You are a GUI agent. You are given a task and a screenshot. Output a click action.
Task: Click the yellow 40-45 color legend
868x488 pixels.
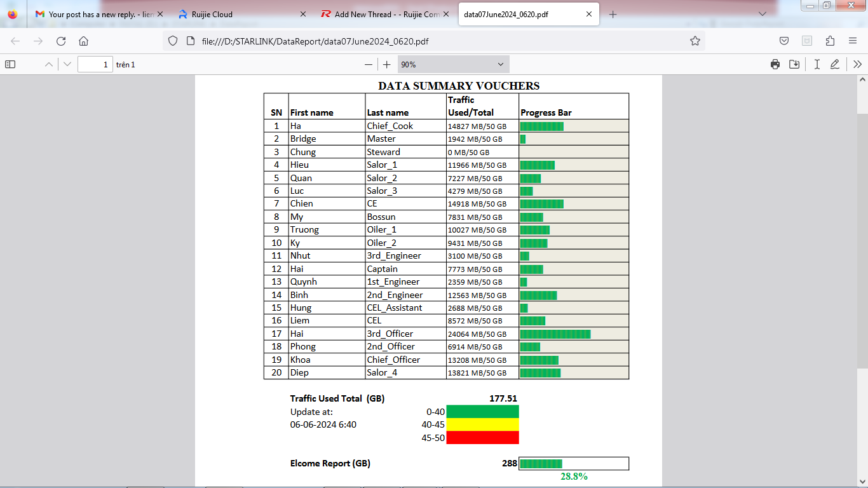coord(482,424)
